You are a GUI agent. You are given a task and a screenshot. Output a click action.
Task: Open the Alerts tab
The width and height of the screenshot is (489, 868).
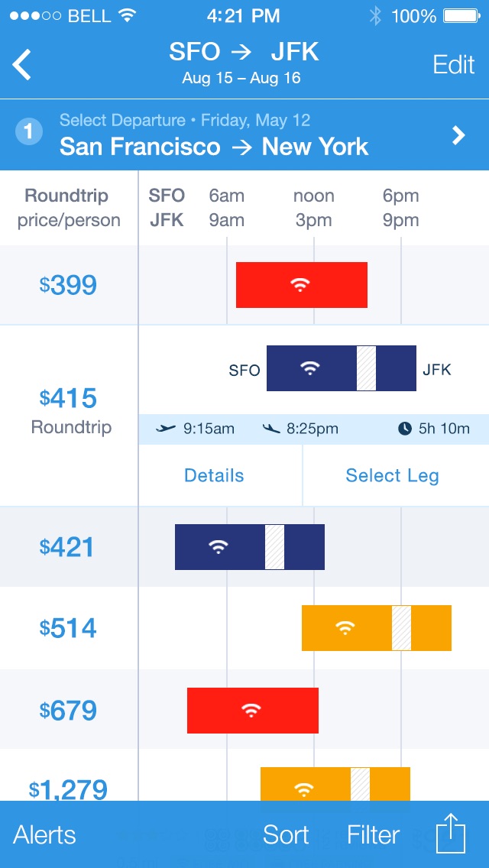44,835
